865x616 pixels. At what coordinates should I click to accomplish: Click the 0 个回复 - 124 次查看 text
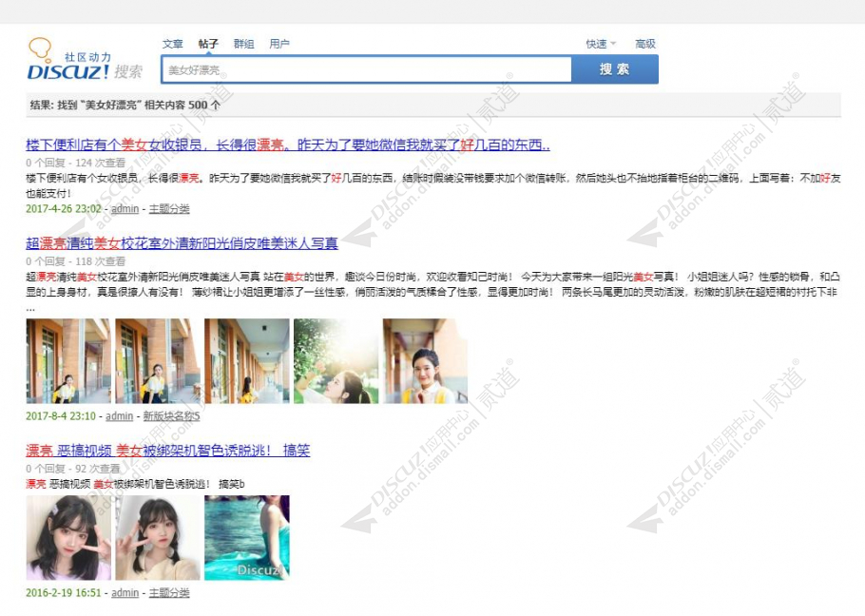point(76,163)
